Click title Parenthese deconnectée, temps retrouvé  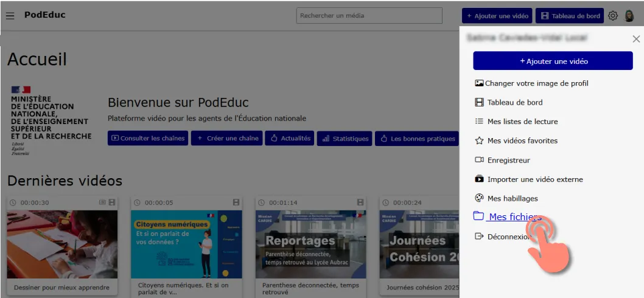(310, 288)
